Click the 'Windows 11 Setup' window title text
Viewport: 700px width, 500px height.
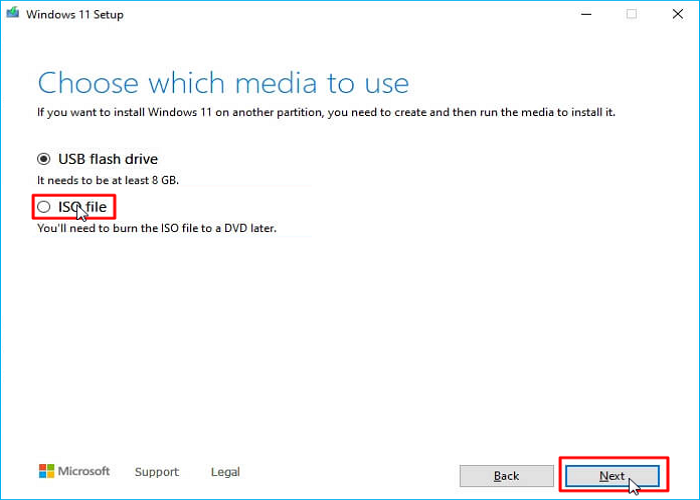(75, 14)
